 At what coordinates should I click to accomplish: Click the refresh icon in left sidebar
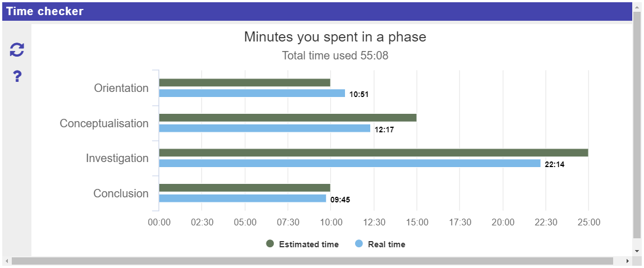17,50
